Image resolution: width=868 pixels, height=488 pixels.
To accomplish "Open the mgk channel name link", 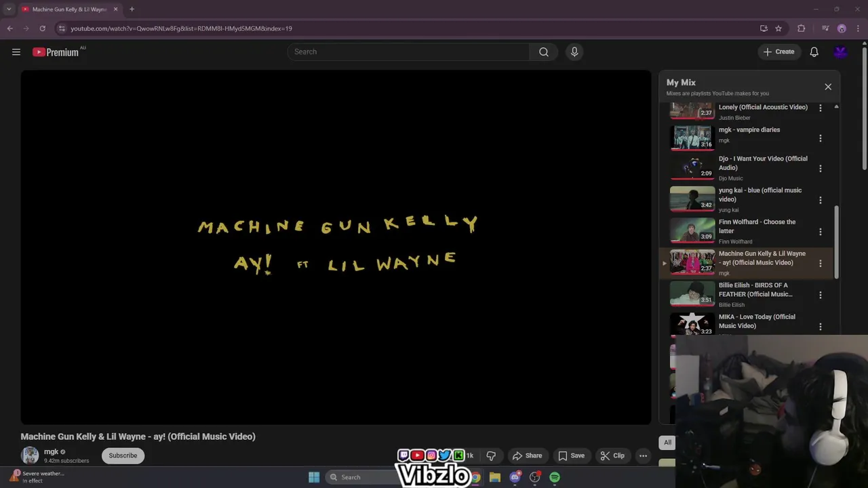I will click(x=51, y=451).
